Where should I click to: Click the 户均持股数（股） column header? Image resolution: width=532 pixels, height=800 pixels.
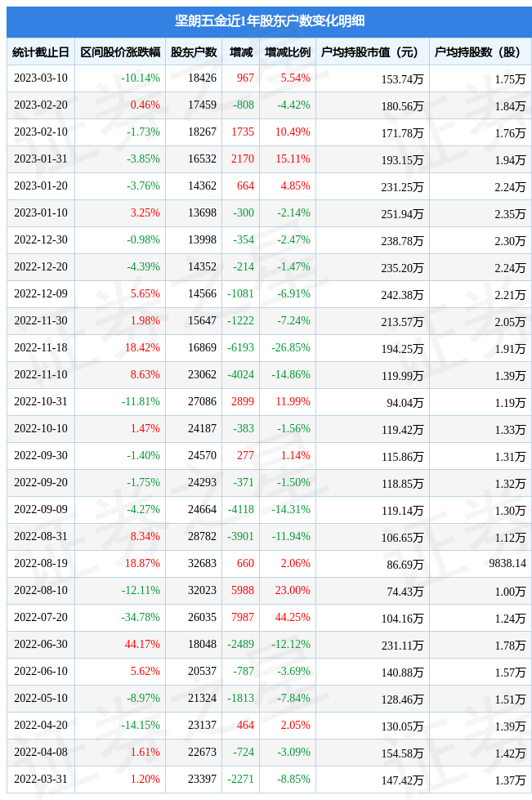point(477,52)
